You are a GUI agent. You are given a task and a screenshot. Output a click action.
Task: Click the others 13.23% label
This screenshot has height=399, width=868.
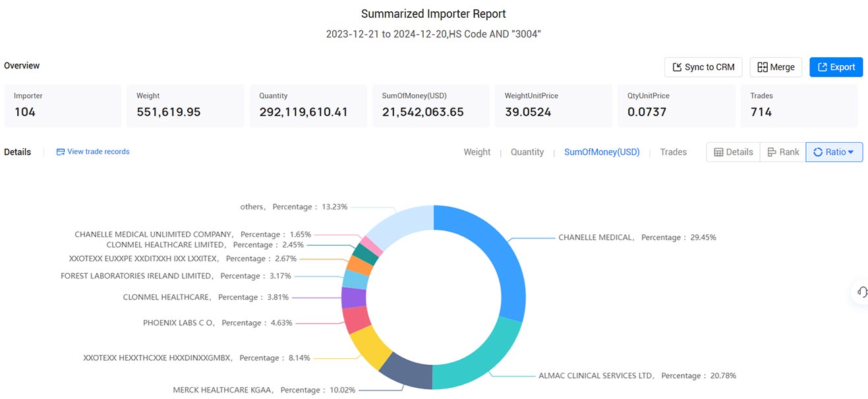click(x=294, y=207)
